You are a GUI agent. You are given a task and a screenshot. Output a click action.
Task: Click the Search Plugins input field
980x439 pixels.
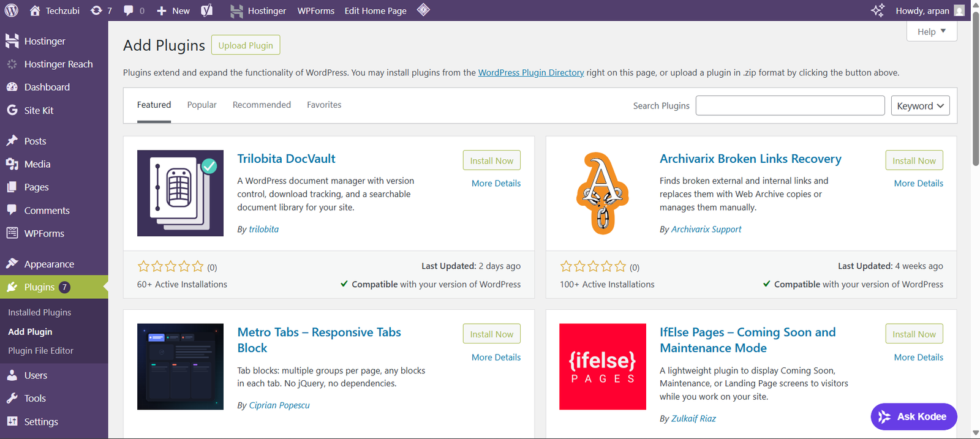pos(790,106)
